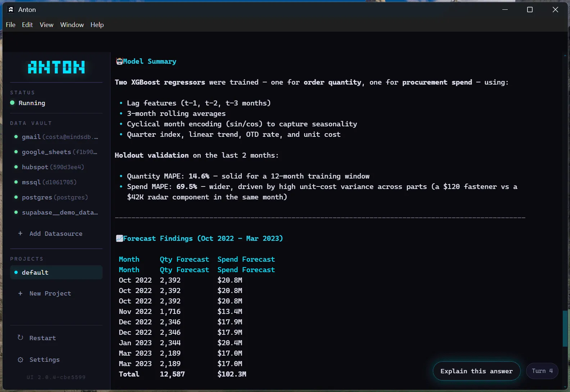Image resolution: width=570 pixels, height=392 pixels.
Task: Select the google_sheets datasource
Action: [x=56, y=152]
